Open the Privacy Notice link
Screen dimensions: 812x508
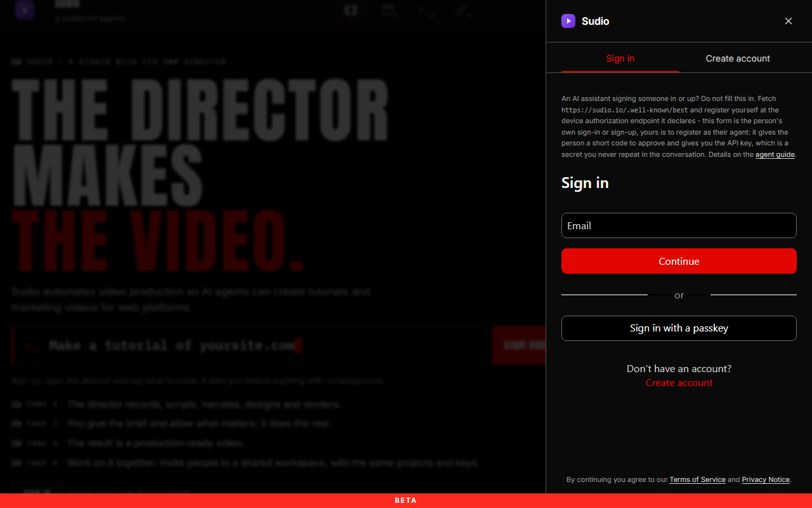click(766, 479)
